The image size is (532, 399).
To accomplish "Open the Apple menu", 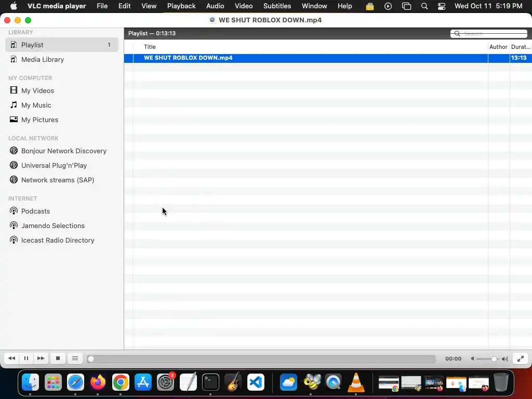I will click(x=14, y=6).
